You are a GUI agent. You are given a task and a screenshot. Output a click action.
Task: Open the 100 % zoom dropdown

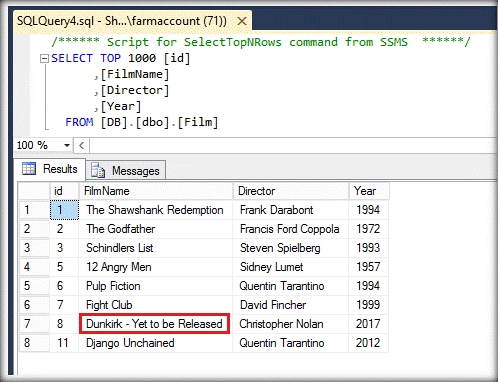67,145
